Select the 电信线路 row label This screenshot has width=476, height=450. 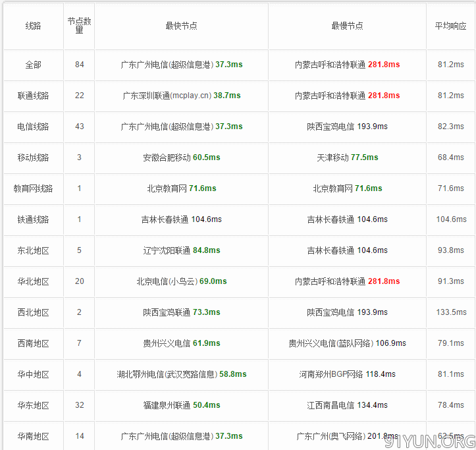(33, 127)
